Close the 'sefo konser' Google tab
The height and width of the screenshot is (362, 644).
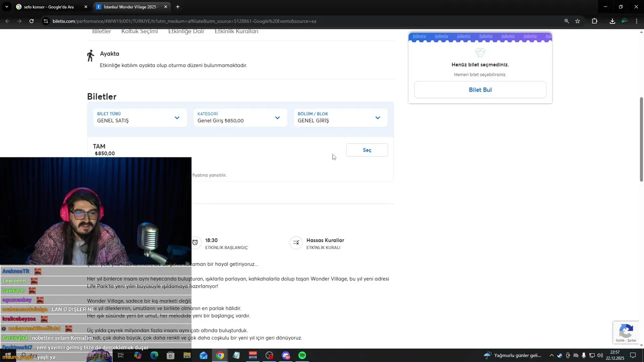point(86,7)
